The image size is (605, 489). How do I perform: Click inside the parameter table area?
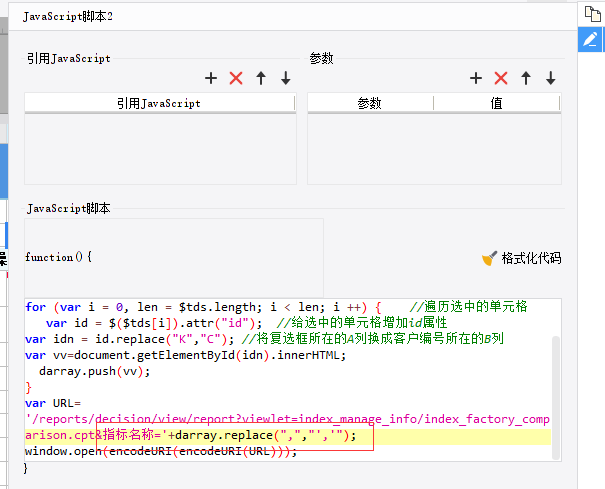click(x=434, y=149)
